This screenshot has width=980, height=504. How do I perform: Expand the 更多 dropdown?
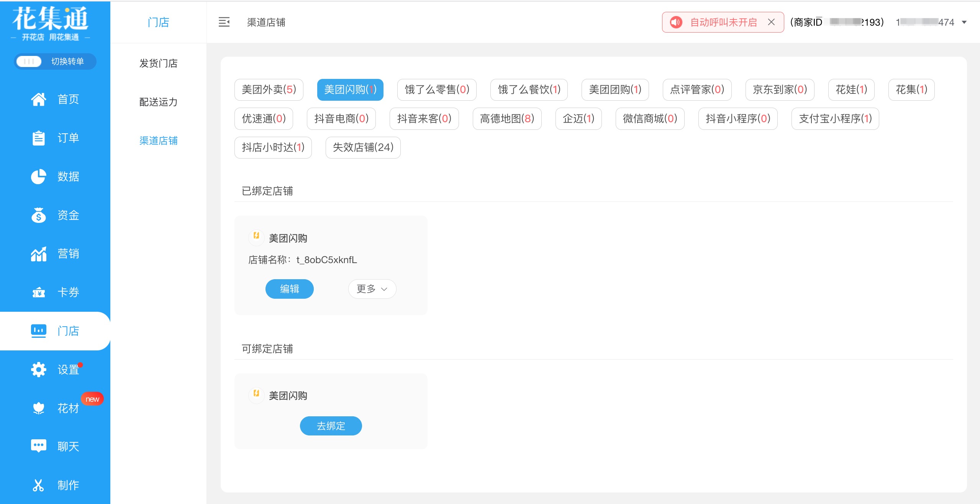coord(372,289)
